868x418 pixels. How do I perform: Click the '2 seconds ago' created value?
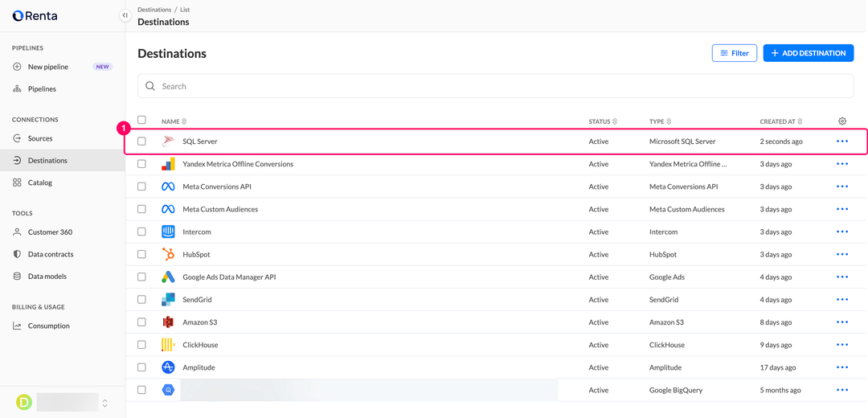(x=781, y=141)
